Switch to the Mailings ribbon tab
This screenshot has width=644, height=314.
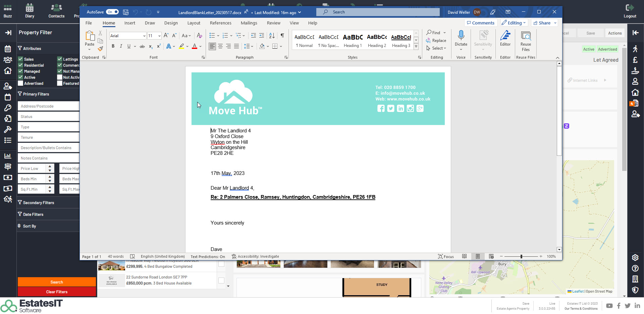(249, 23)
